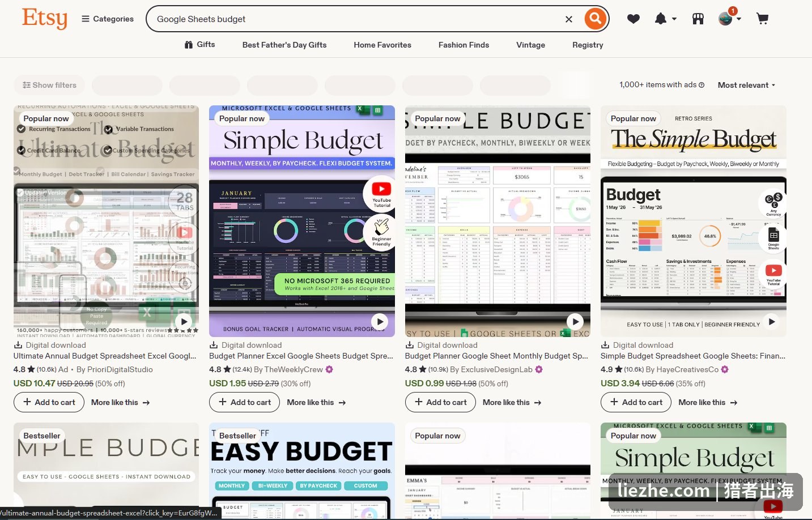Image resolution: width=812 pixels, height=520 pixels.
Task: Open the shopping cart icon
Action: (763, 19)
